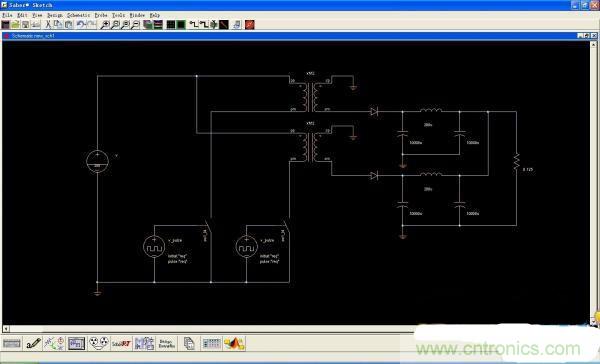
Task: Open the SaberRT tool in bottom bar
Action: click(x=121, y=344)
